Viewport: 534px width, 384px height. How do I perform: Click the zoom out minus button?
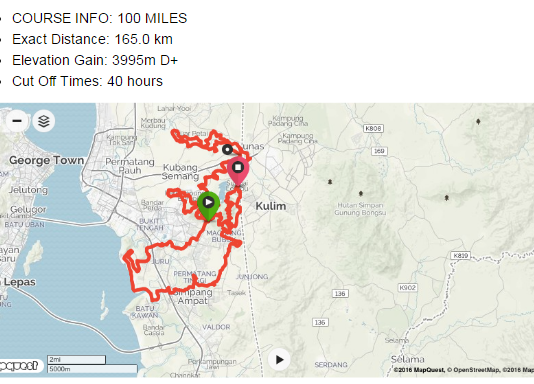[x=17, y=121]
